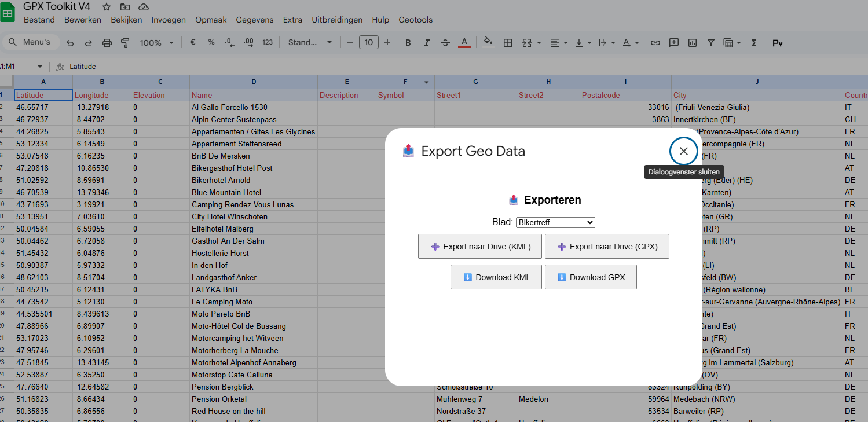Toggle bold formatting
Viewport: 868px width, 422px height.
pos(408,43)
